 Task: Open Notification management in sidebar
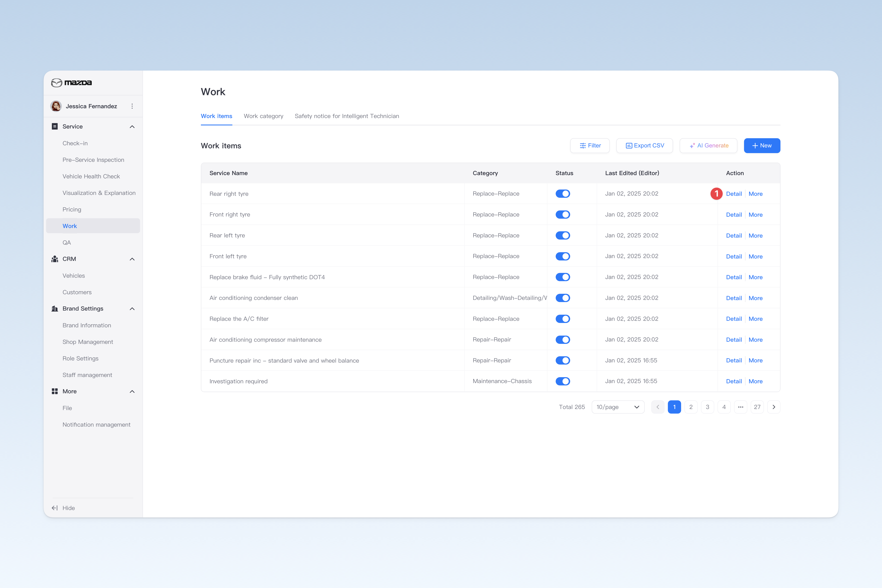click(x=97, y=424)
